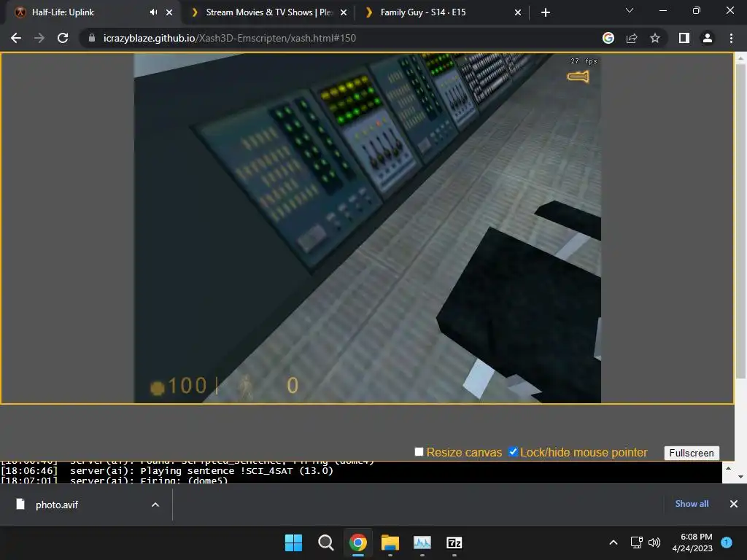Viewport: 747px width, 560px height.
Task: Click the health 100 HUD indicator
Action: pyautogui.click(x=179, y=386)
